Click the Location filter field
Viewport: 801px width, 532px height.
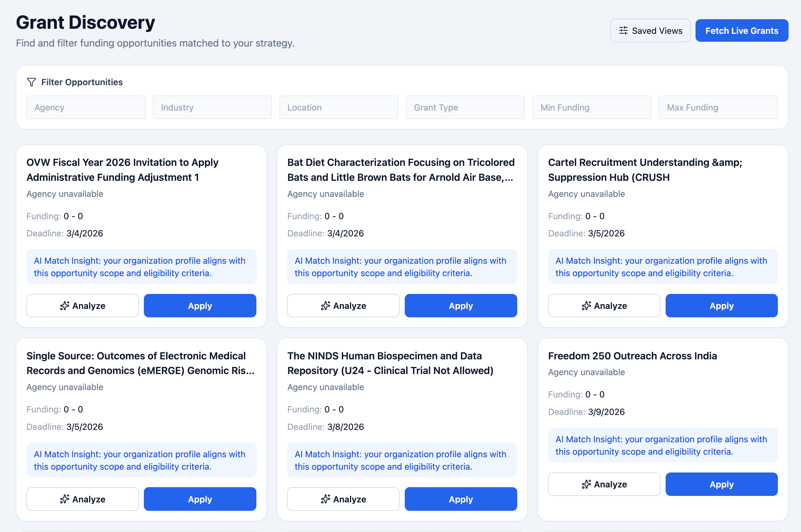(338, 107)
